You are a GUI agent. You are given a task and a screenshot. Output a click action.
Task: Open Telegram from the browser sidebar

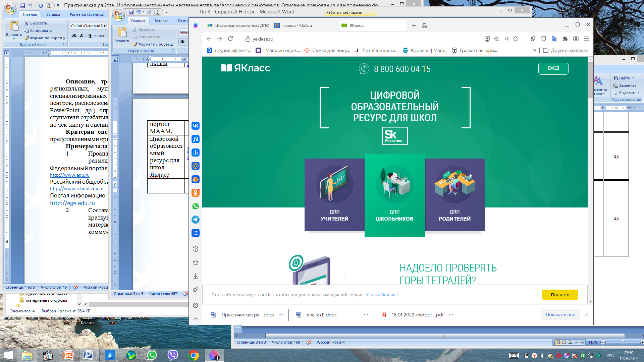coord(196,220)
